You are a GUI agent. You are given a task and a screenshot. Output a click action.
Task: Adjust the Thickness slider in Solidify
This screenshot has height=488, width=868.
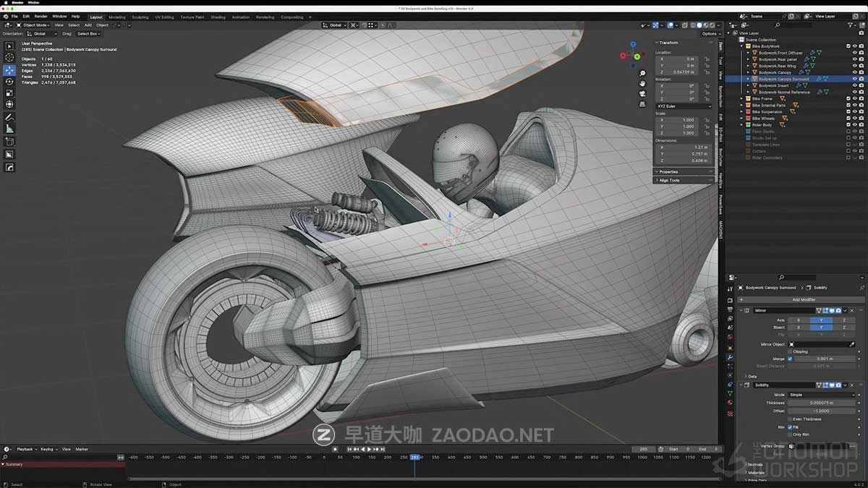point(821,402)
